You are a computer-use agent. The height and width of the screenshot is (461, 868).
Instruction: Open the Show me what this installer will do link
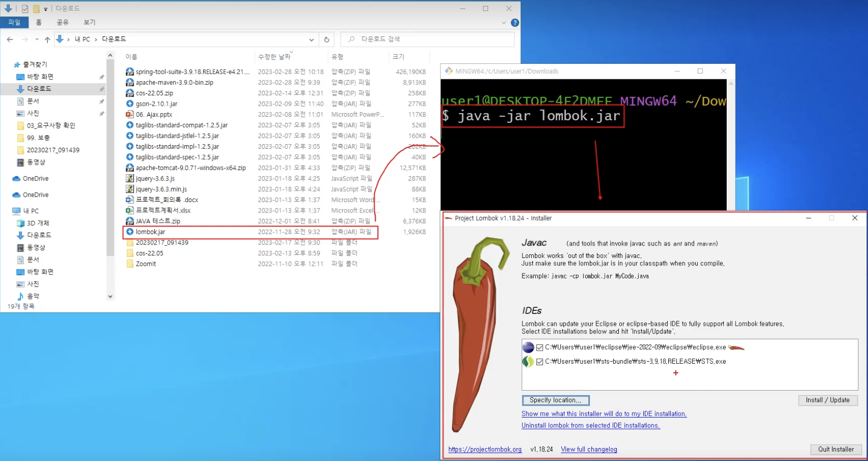pyautogui.click(x=604, y=414)
